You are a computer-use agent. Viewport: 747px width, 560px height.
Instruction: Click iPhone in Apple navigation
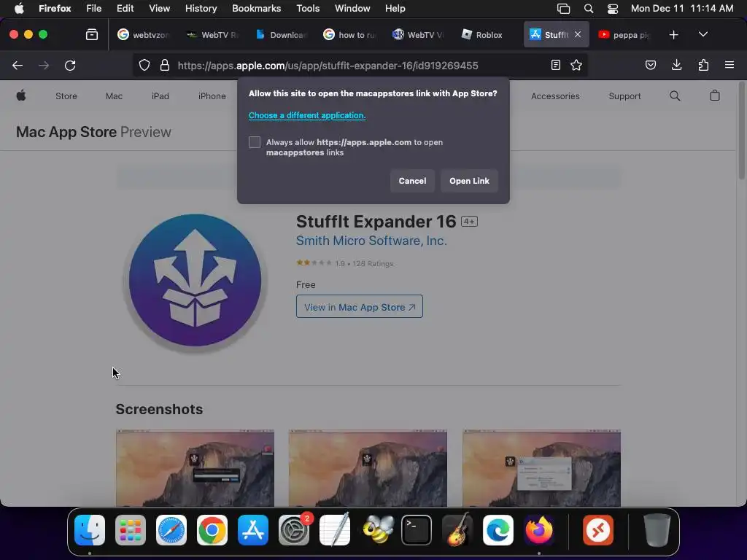point(212,96)
